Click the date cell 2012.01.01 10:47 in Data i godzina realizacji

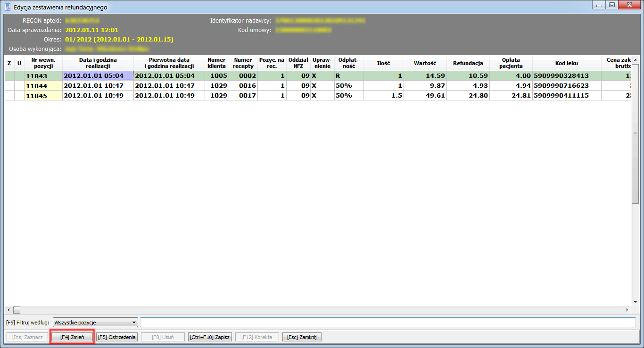coord(98,85)
